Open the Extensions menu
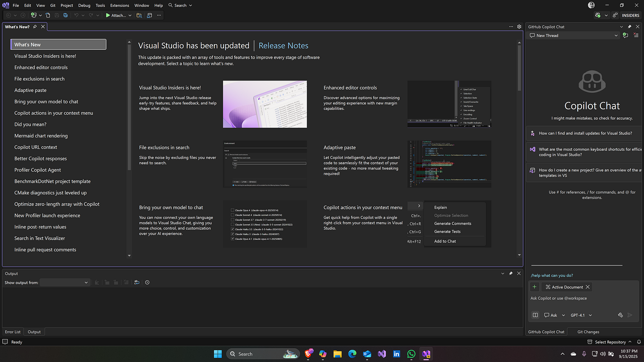The height and width of the screenshot is (362, 644). point(120,6)
